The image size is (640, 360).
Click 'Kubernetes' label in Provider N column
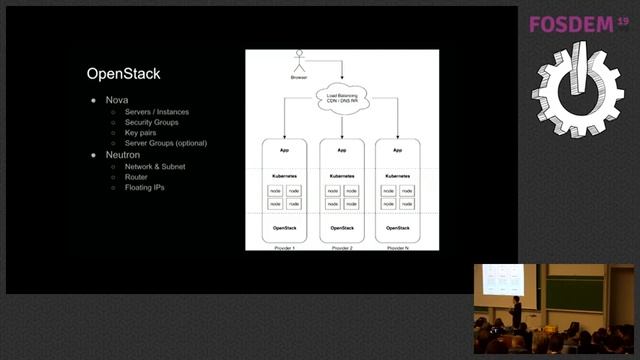click(398, 176)
